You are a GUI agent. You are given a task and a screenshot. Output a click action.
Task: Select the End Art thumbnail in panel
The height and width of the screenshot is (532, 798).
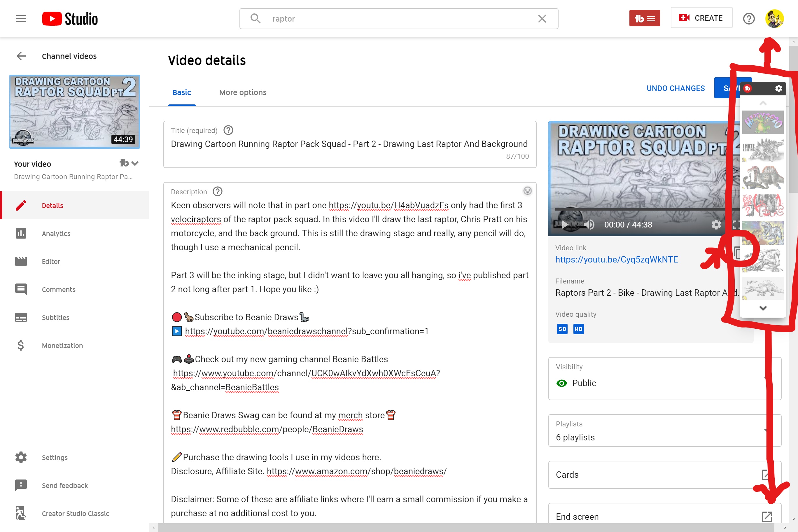763,205
